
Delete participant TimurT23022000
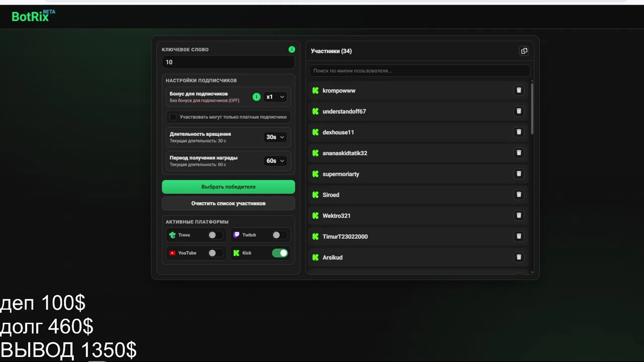pyautogui.click(x=519, y=236)
